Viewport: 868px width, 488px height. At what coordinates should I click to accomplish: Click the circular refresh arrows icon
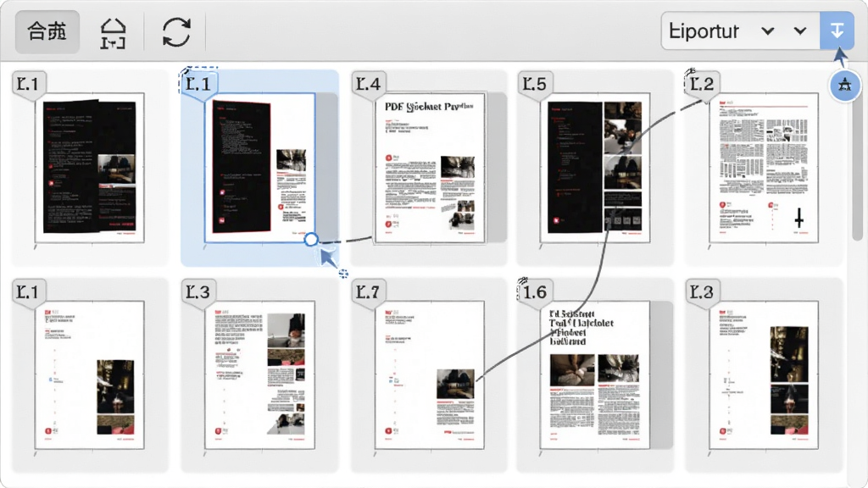176,32
